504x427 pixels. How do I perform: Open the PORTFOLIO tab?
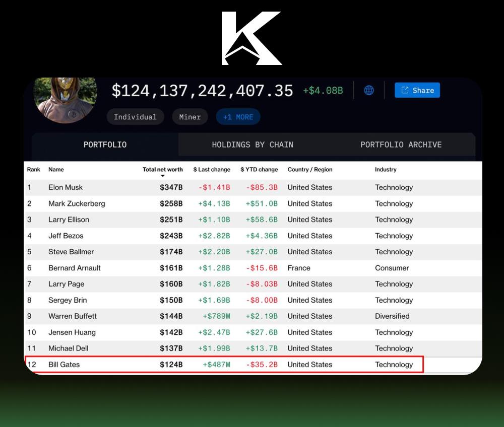[x=105, y=145]
